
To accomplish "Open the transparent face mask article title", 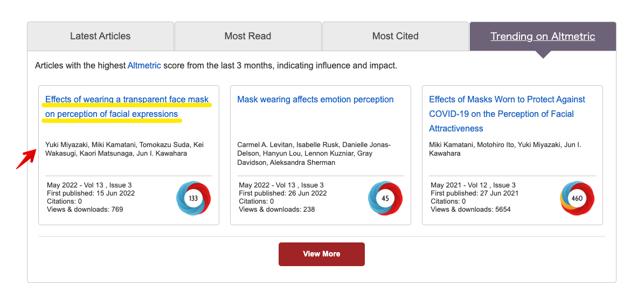I will [127, 107].
